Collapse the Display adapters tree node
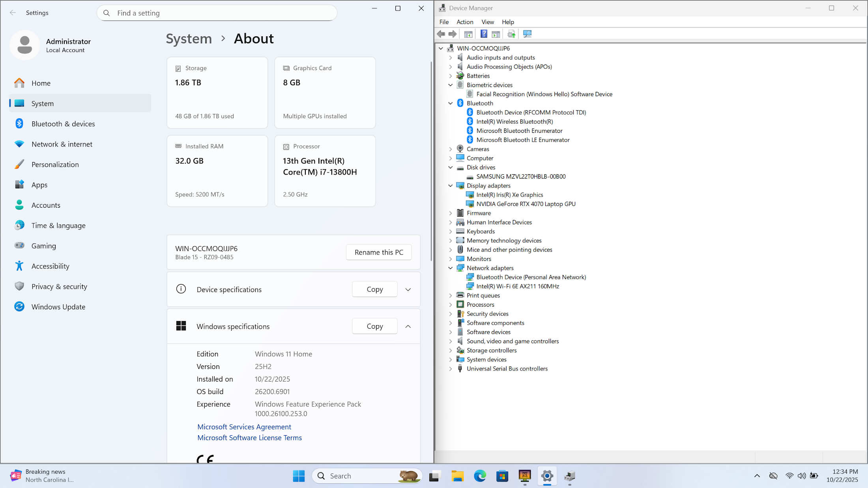 pyautogui.click(x=451, y=186)
